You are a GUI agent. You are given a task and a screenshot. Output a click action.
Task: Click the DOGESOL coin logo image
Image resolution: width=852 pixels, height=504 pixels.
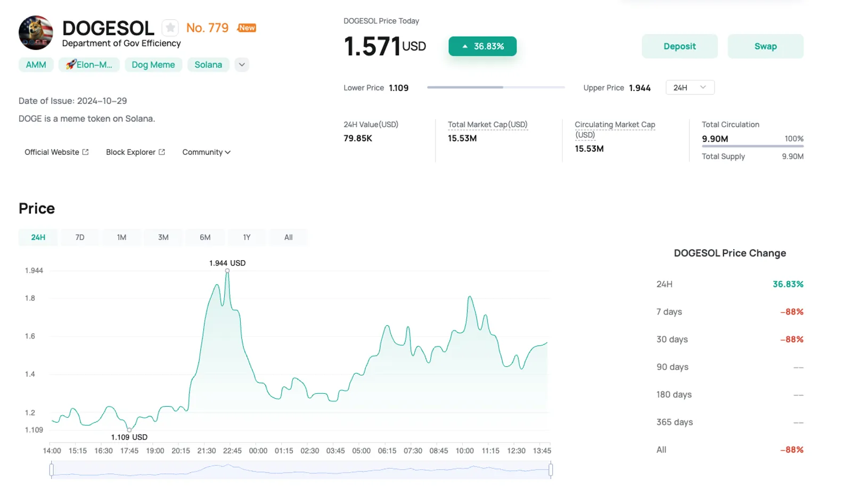36,32
